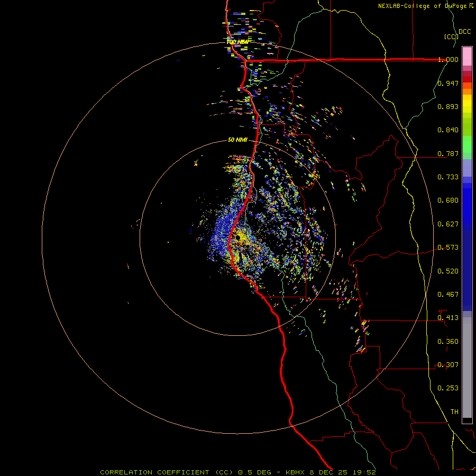
Task: Click the KBHX radar site identifier
Action: point(296,472)
